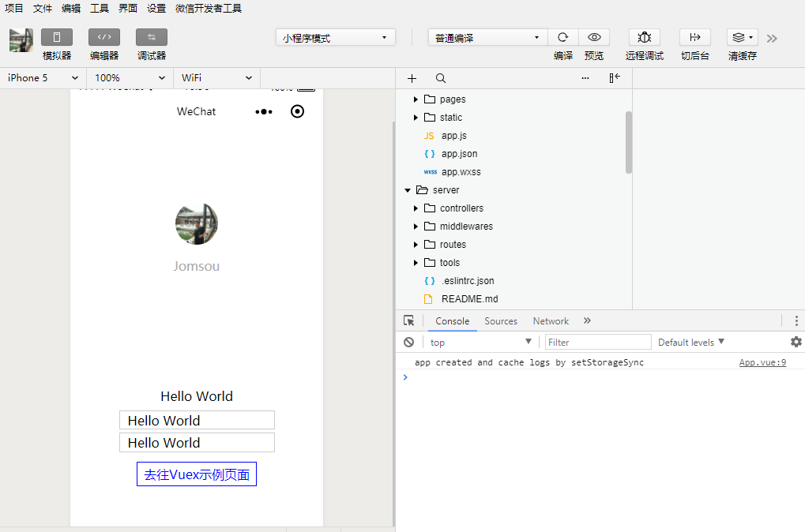The height and width of the screenshot is (532, 805).
Task: Open the WiFi network dropdown
Action: (x=216, y=78)
